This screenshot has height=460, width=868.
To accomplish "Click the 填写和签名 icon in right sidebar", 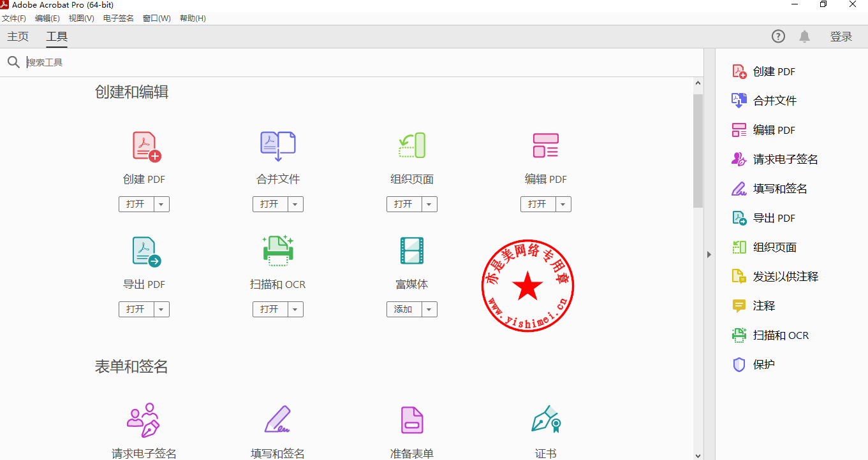I will click(x=739, y=189).
